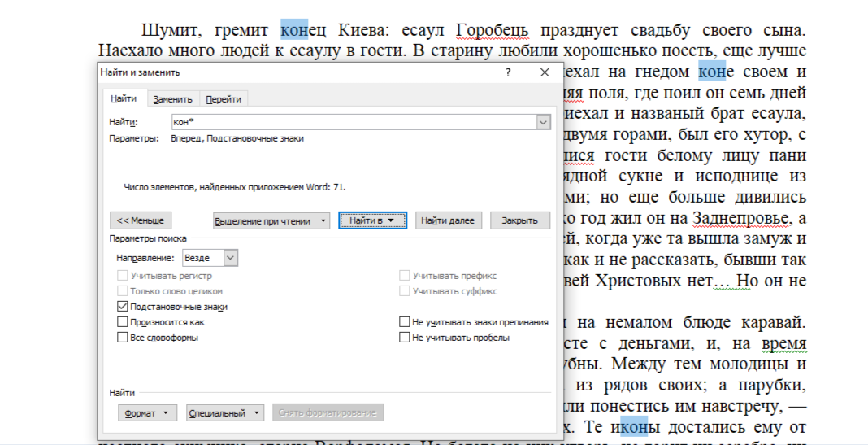The height and width of the screenshot is (445, 868).
Task: Open the Заменить tab
Action: (x=173, y=99)
